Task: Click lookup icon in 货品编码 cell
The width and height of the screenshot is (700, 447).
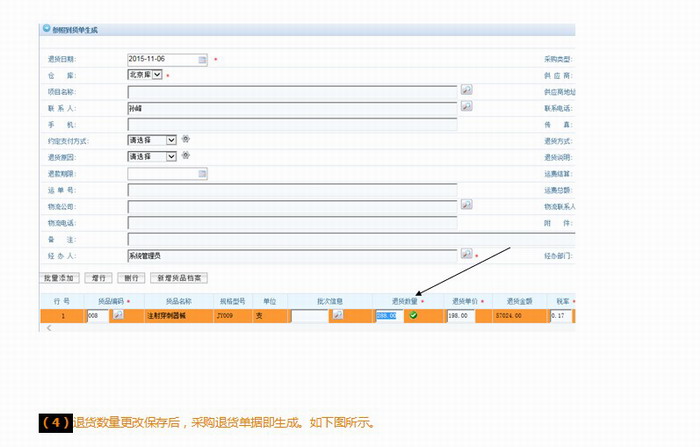Action: pos(118,315)
